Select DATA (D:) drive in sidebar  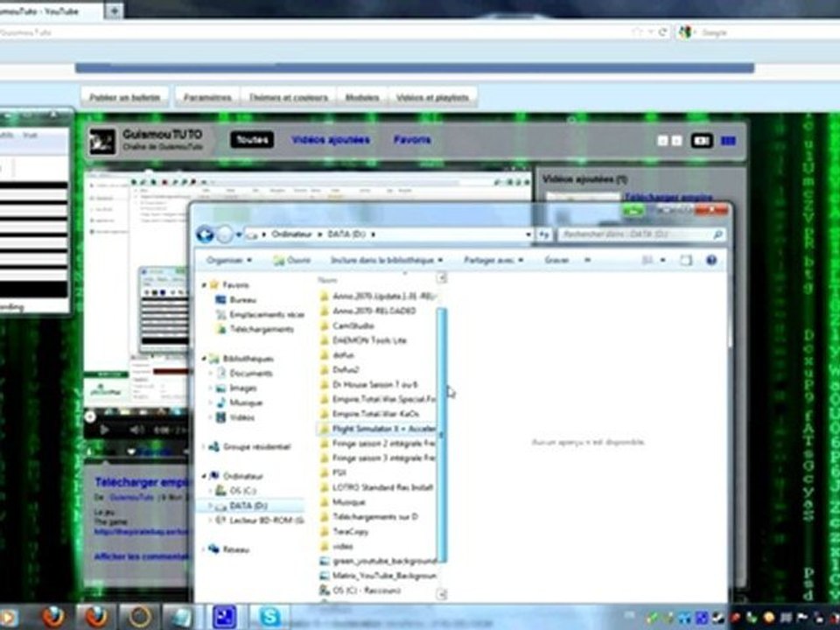(x=241, y=505)
